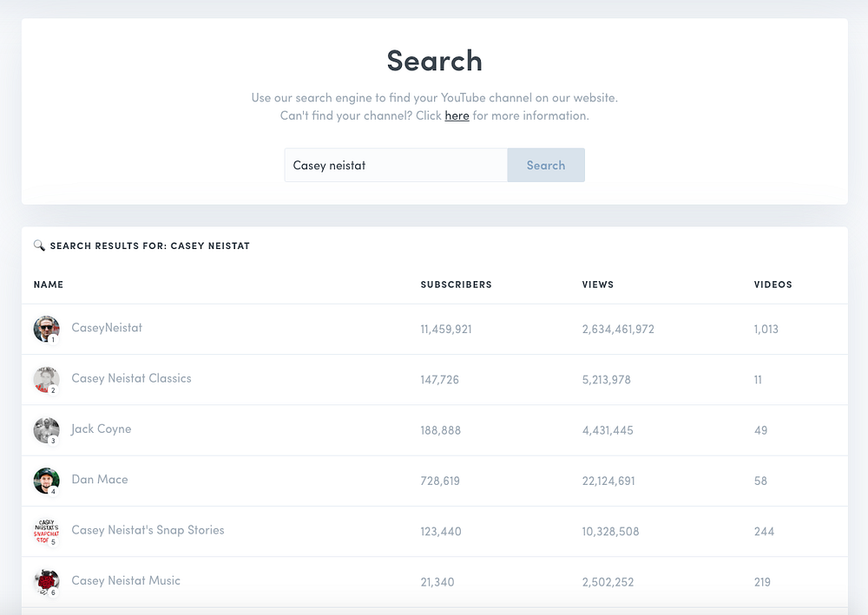Click Jack Coyne's profile avatar

pyautogui.click(x=46, y=429)
